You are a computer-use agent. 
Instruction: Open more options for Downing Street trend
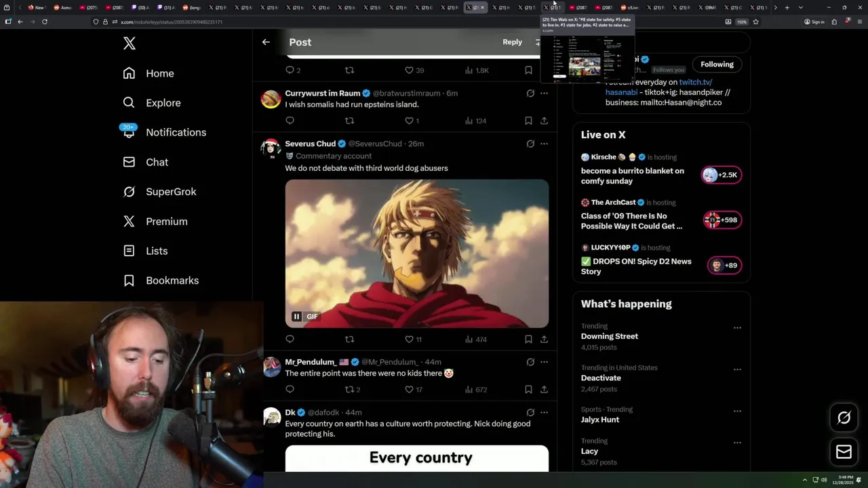coord(737,327)
